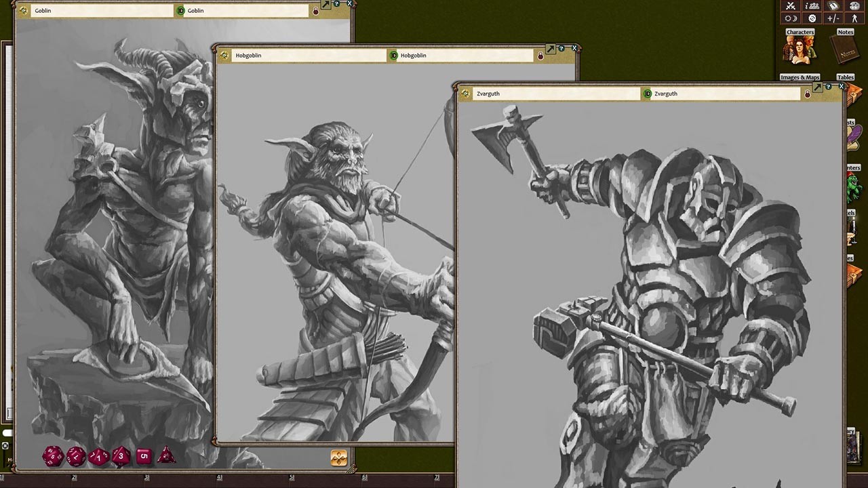The height and width of the screenshot is (488, 868).
Task: Open the Calendar tool in the top toolbar
Action: click(832, 5)
